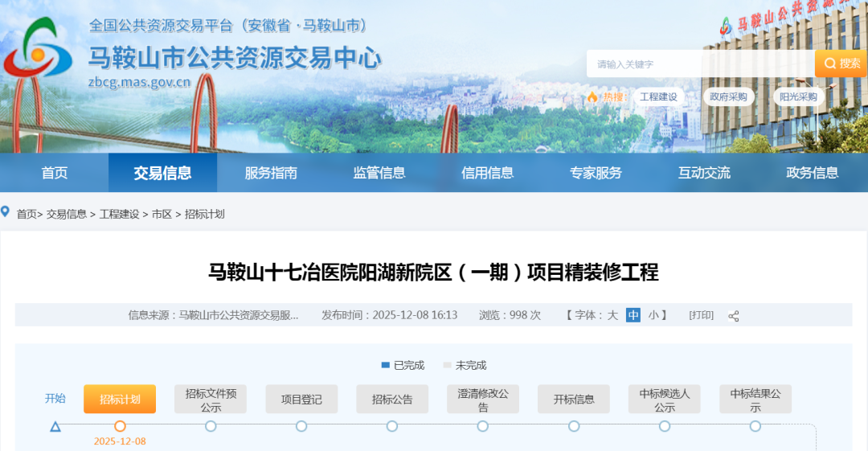Click the orange 搜索 button
Image resolution: width=868 pixels, height=451 pixels.
pyautogui.click(x=841, y=64)
